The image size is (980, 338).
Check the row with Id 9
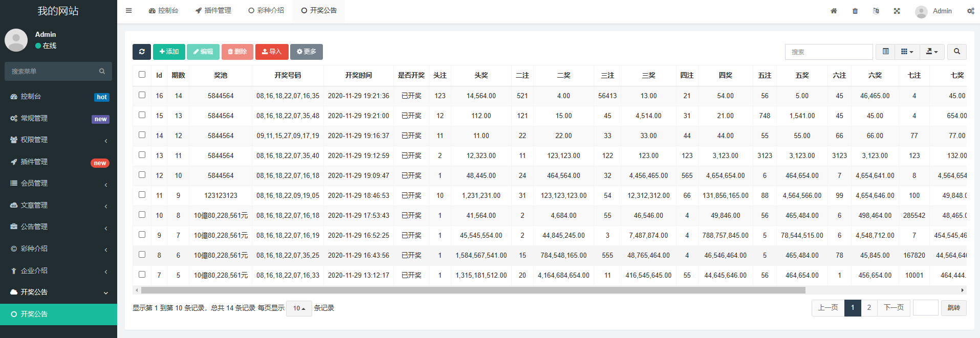pos(142,235)
